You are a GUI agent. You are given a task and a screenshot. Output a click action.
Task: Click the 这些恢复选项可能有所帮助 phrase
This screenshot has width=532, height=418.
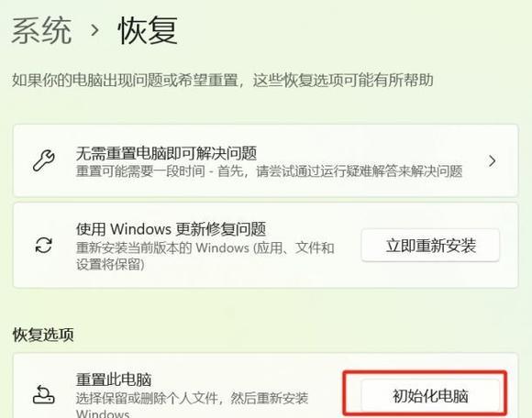[343, 81]
